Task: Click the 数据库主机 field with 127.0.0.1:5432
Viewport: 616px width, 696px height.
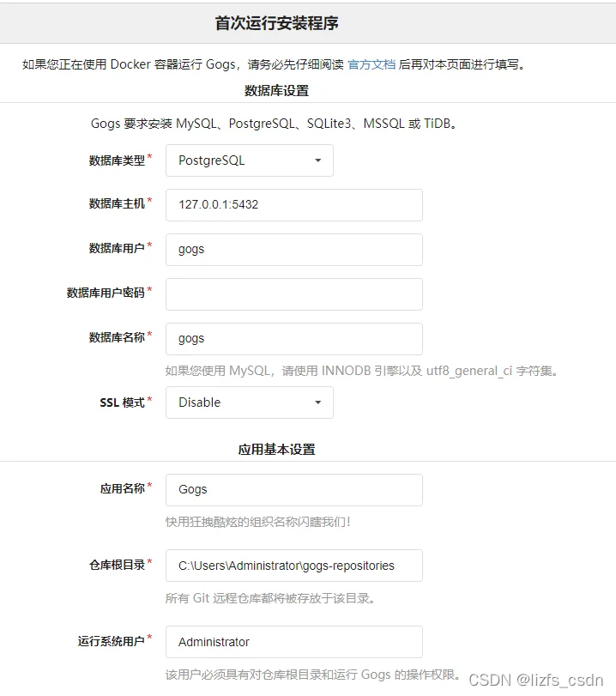Action: pyautogui.click(x=293, y=204)
